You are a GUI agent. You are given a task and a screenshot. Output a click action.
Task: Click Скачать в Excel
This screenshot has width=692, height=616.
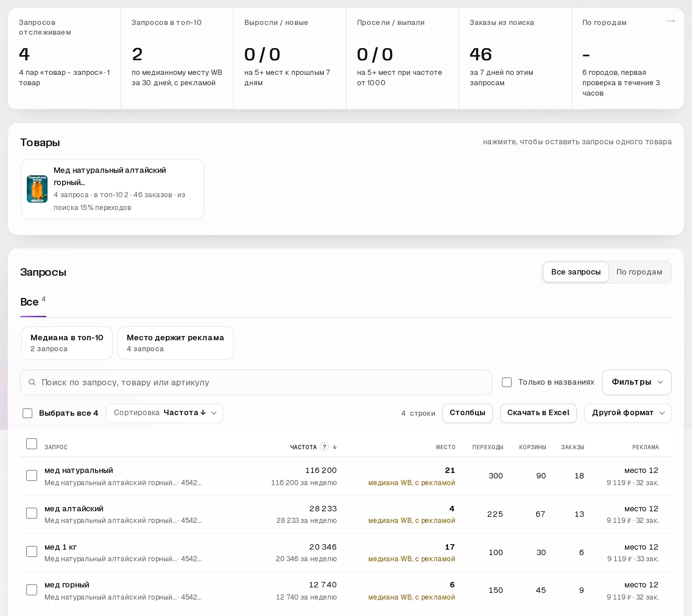coord(538,413)
